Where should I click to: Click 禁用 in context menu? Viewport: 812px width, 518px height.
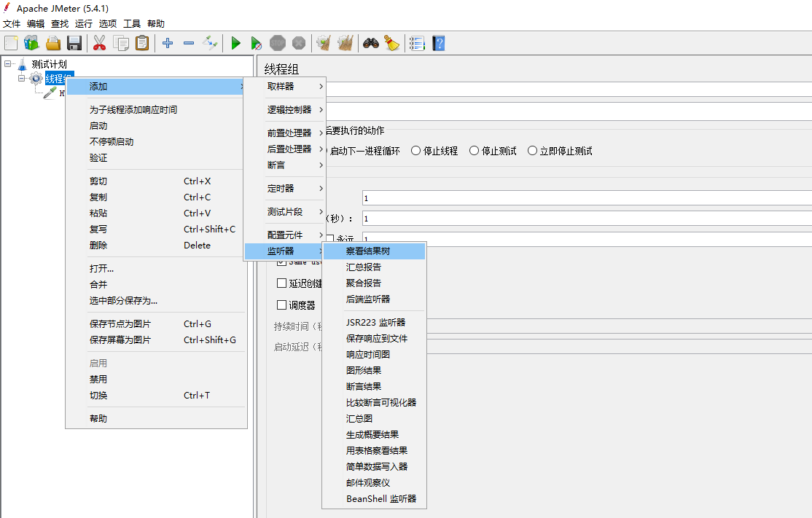tap(156, 380)
